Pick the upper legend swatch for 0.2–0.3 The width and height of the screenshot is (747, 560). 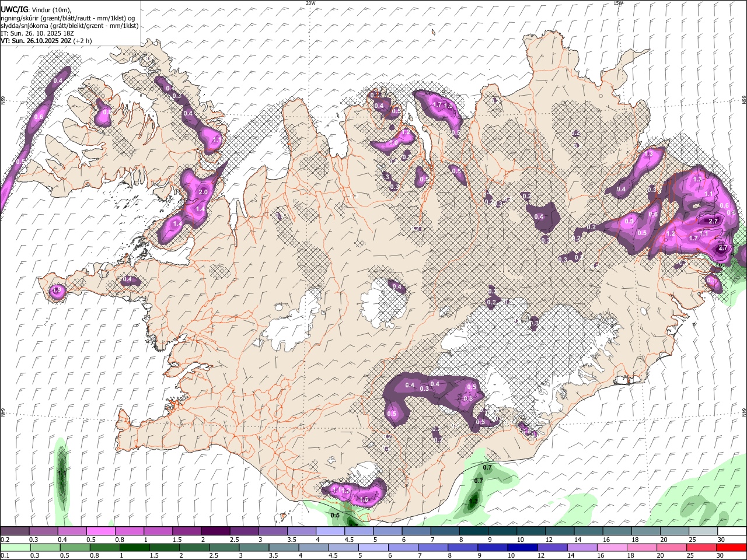[15, 531]
